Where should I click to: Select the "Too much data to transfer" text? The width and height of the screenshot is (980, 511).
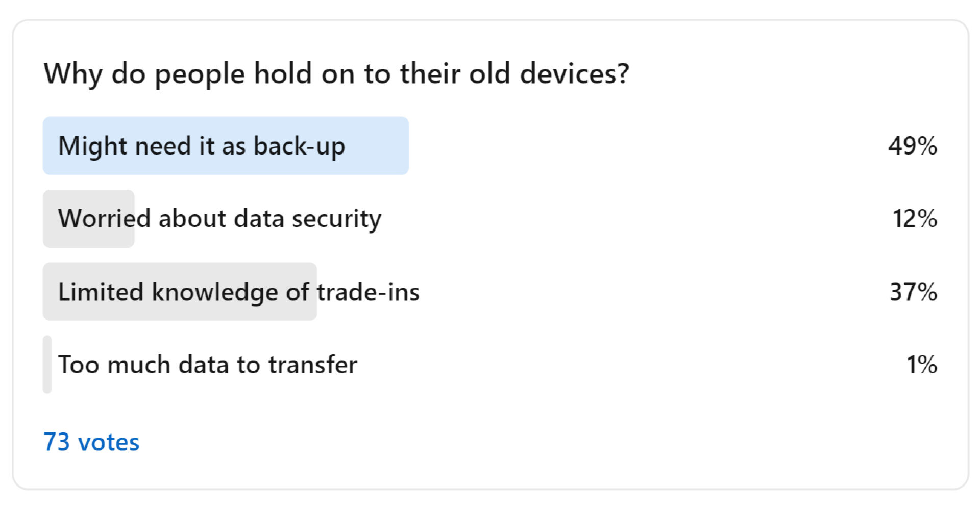pyautogui.click(x=207, y=365)
